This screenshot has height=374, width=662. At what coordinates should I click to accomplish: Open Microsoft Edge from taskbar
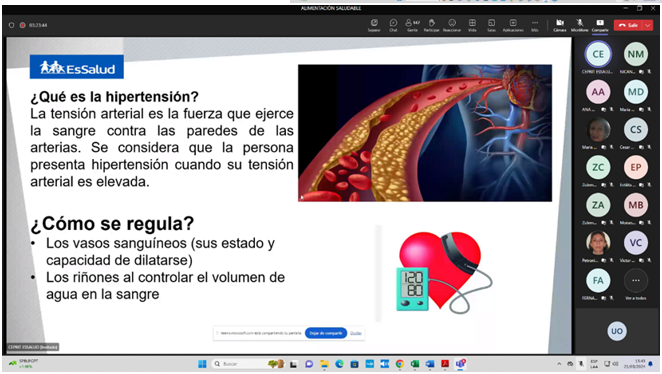(x=339, y=364)
